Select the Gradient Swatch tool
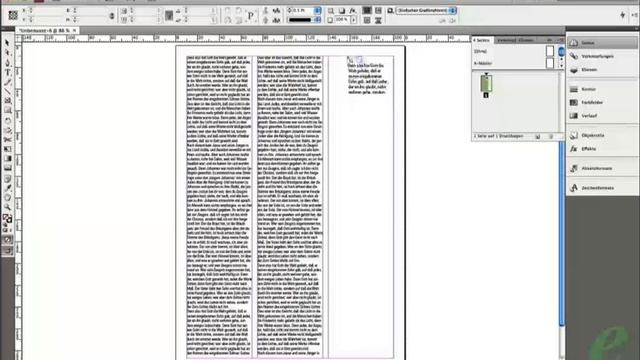 (7, 158)
